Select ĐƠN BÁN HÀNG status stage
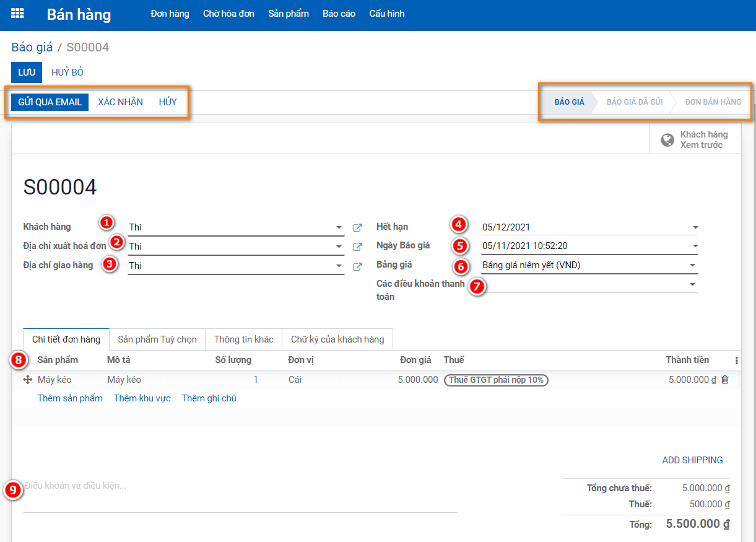 click(713, 102)
